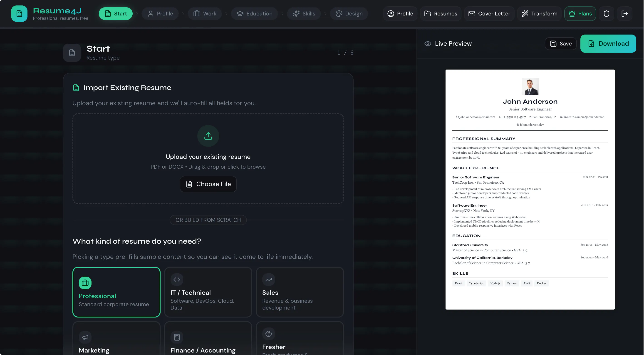
Task: Click the John Anderson name heading
Action: (530, 102)
